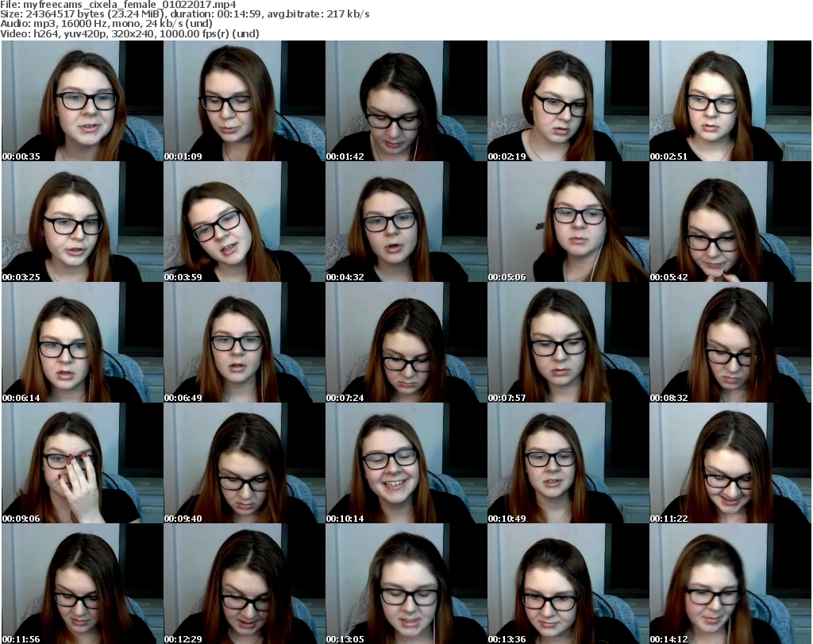Choose the 00:05:42 preview frame

coord(730,222)
